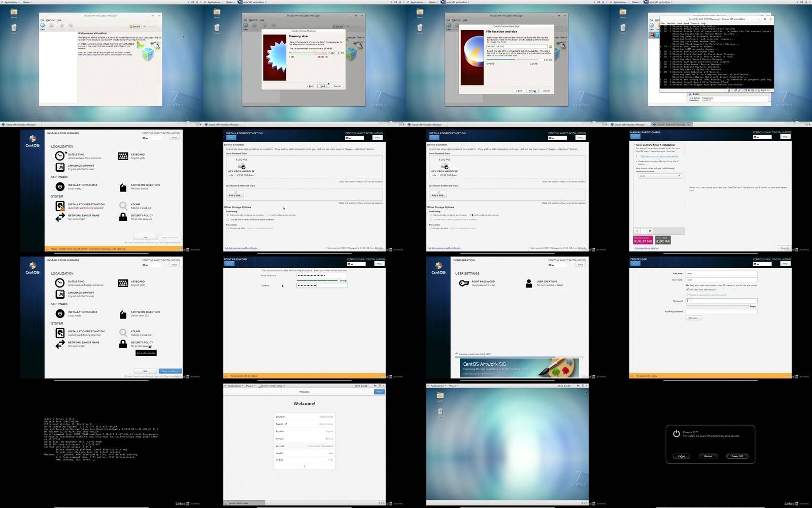The image size is (812, 508).
Task: Click Trash icon on final CentOS desktop
Action: click(440, 411)
